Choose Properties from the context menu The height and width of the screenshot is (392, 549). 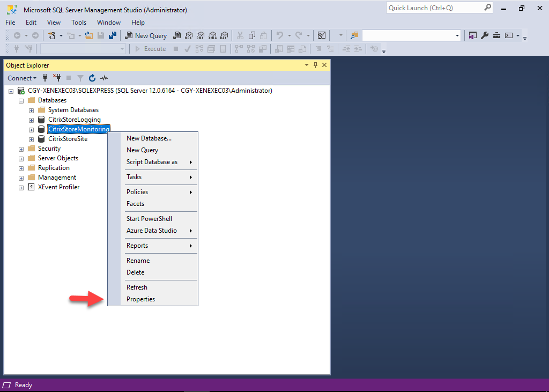point(153,299)
